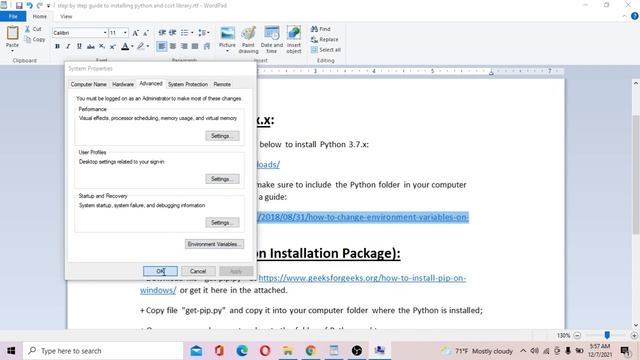Expand the bullet list style dropdown
The height and width of the screenshot is (360, 640).
click(192, 33)
